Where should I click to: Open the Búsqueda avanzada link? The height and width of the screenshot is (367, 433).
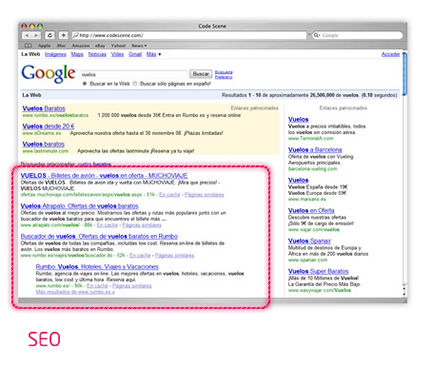click(223, 72)
